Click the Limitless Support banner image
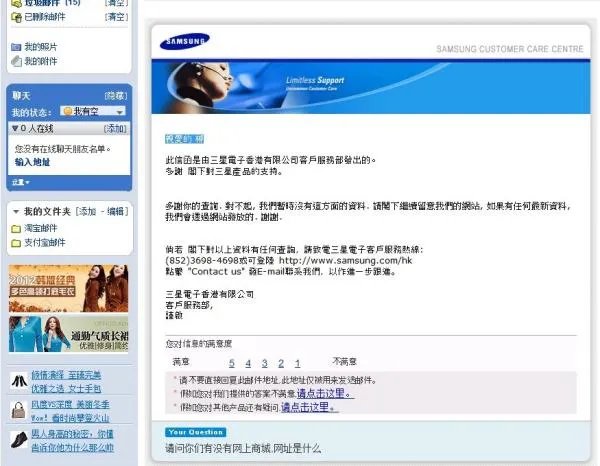600x466 pixels. pyautogui.click(x=371, y=88)
